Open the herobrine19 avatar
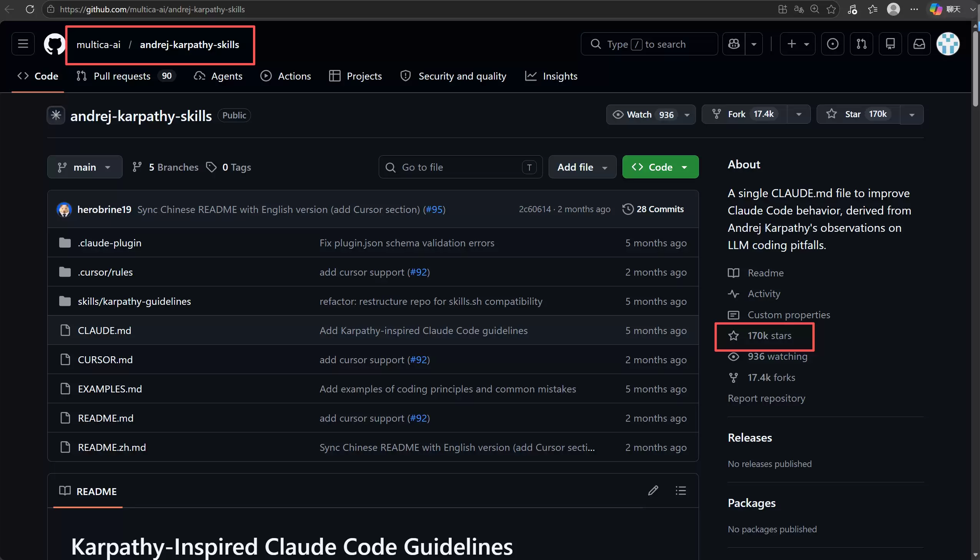Screen dimensions: 980x560 coord(64,209)
